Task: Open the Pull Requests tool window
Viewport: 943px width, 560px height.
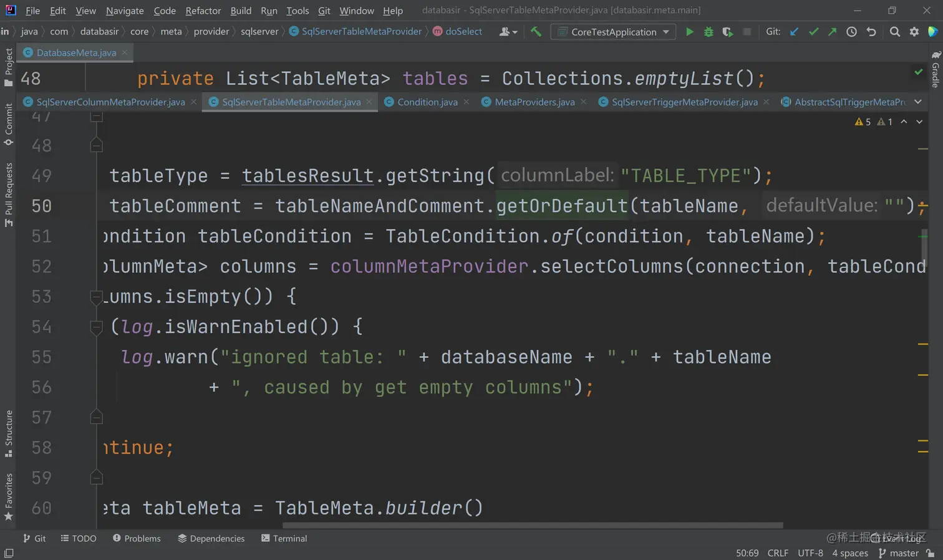Action: (8, 195)
